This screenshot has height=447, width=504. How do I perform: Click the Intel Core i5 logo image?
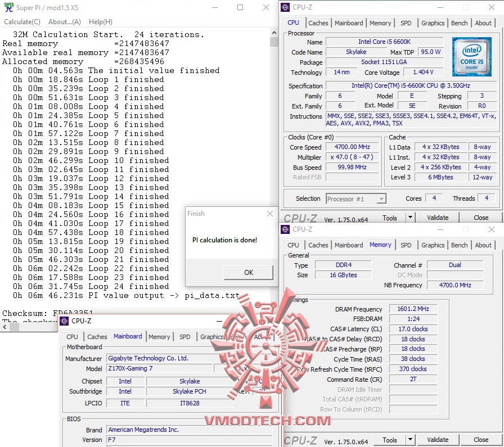[471, 57]
